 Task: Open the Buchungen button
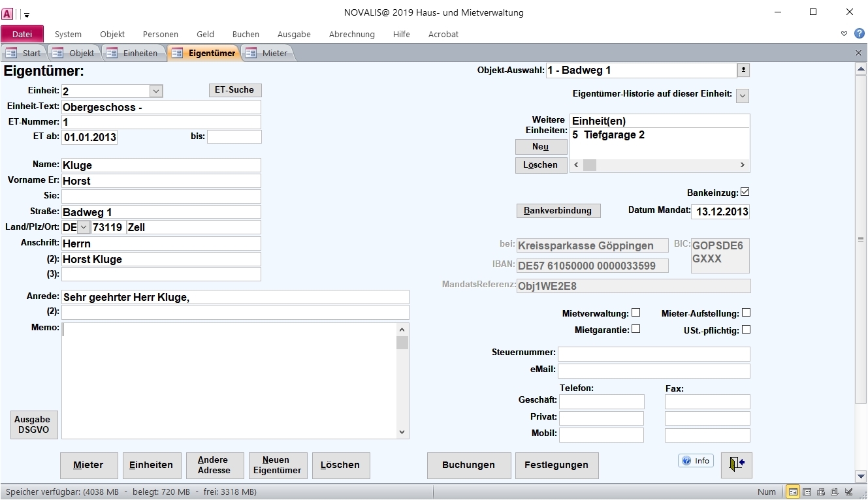[x=468, y=465]
